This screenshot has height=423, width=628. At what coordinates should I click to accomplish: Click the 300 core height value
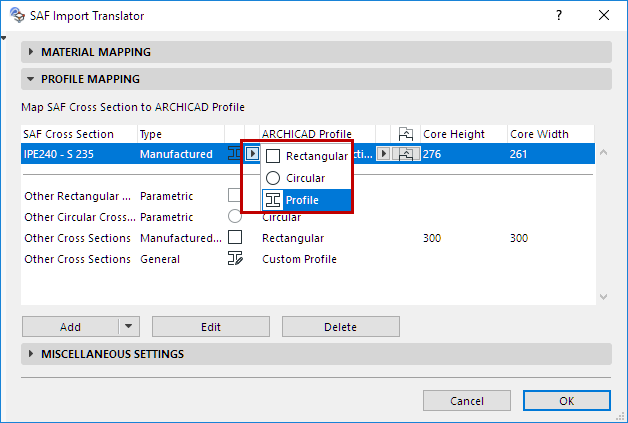[432, 238]
